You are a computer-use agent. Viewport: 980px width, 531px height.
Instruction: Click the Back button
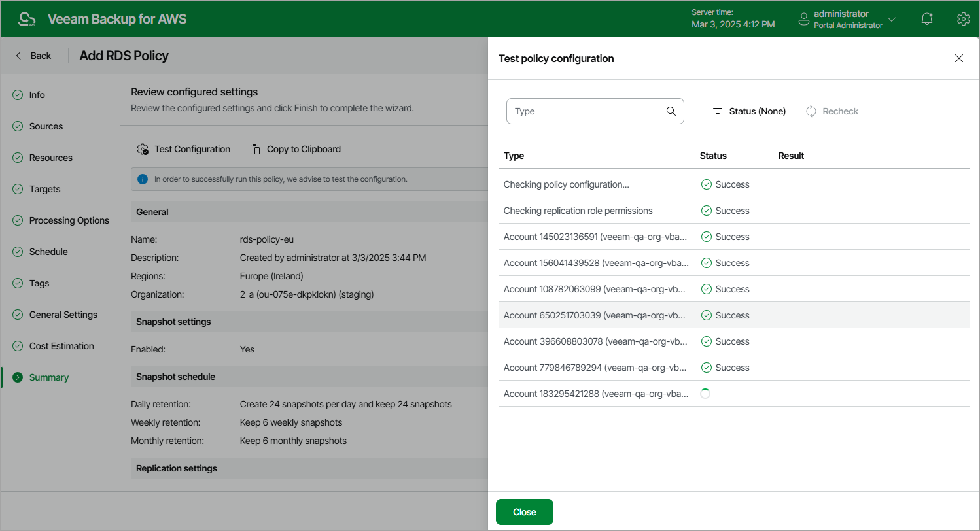[33, 56]
